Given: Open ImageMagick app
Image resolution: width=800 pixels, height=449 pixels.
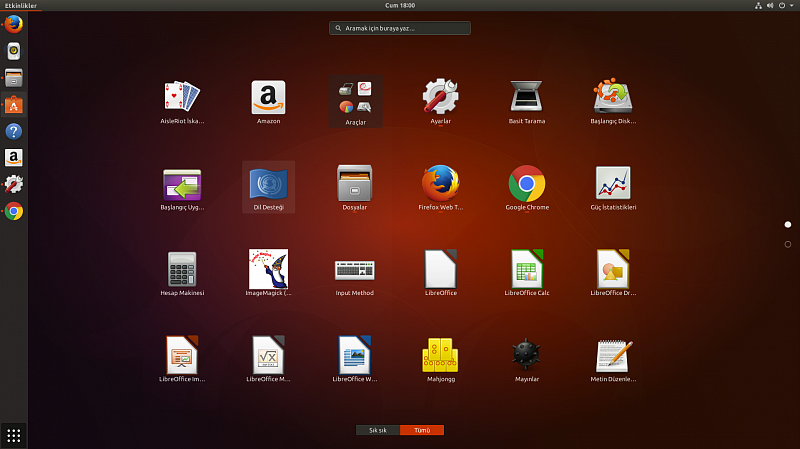Looking at the screenshot, I should coord(268,273).
